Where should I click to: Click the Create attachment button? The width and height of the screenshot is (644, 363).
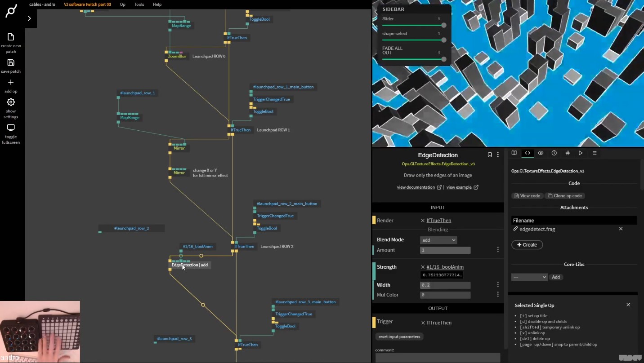(527, 244)
